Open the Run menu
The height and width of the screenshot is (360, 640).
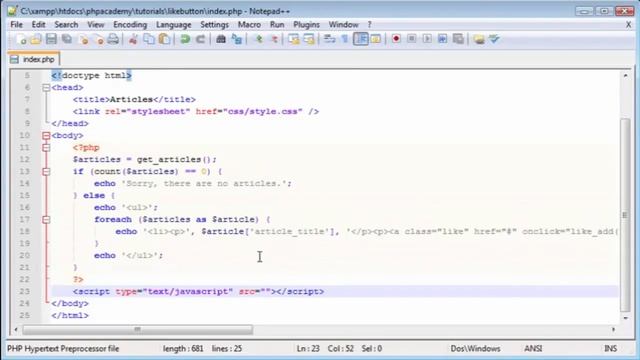point(277,24)
